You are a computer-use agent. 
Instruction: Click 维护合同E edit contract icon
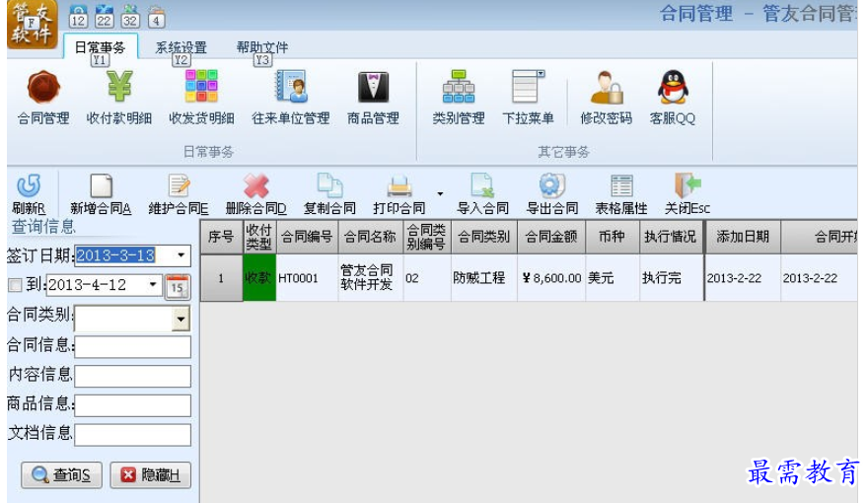click(x=179, y=186)
